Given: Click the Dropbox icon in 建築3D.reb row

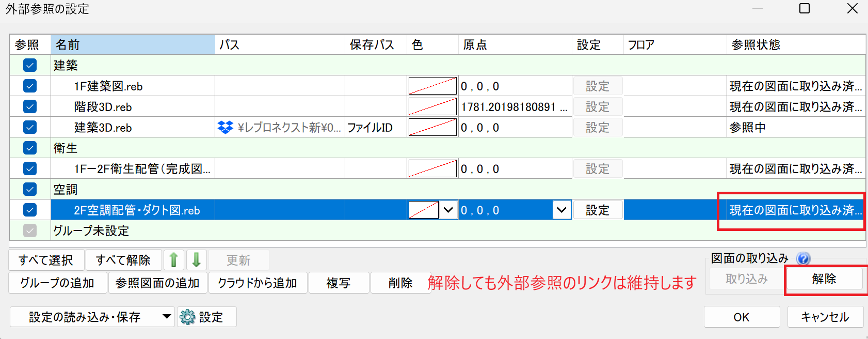Looking at the screenshot, I should coord(226,127).
